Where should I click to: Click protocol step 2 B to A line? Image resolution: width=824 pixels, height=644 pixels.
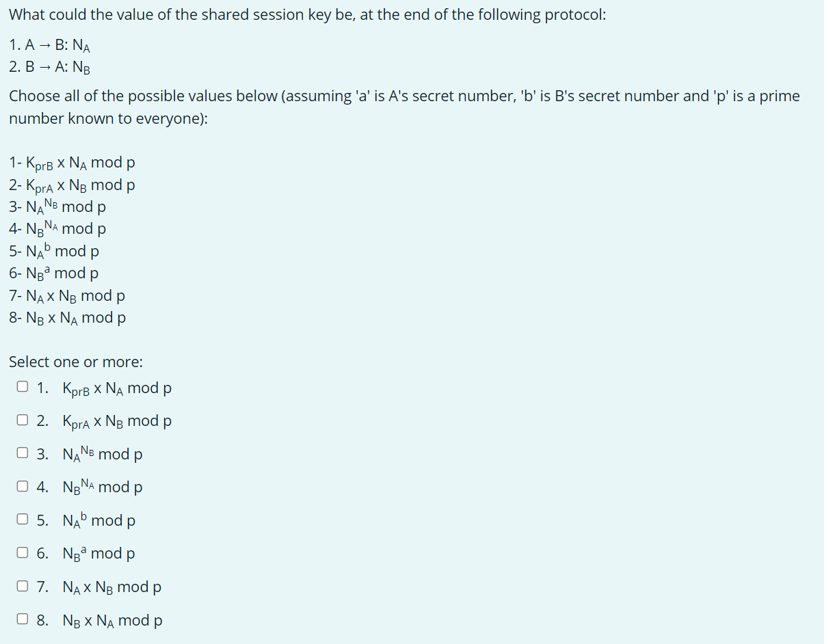tap(49, 66)
